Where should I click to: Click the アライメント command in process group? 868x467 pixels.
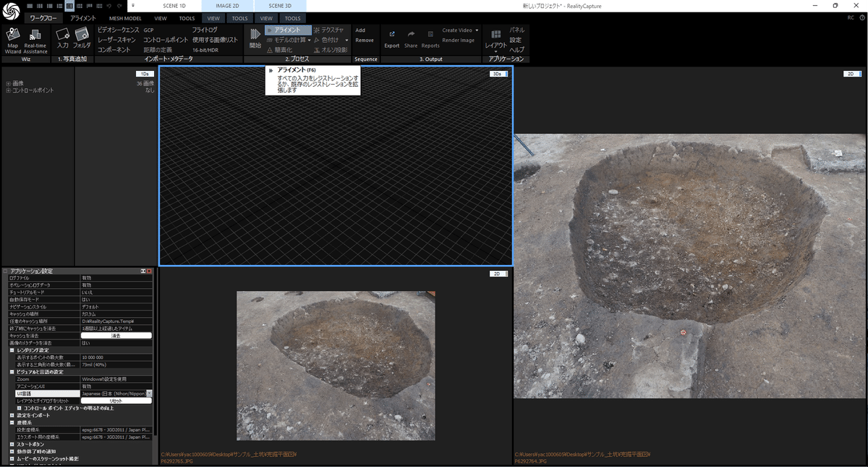[288, 30]
